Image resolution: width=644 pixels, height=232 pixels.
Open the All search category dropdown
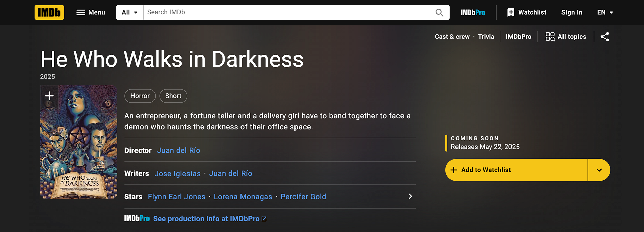(x=129, y=12)
